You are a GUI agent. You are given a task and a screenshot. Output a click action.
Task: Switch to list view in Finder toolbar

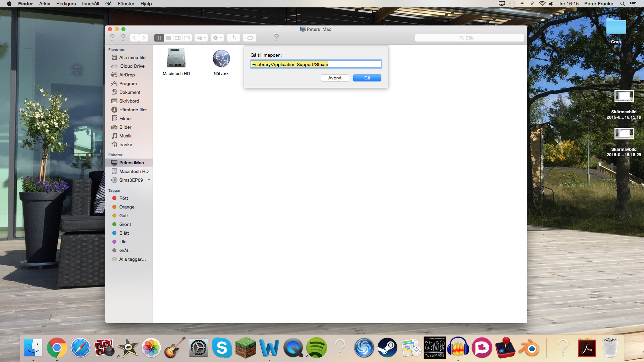pyautogui.click(x=169, y=38)
